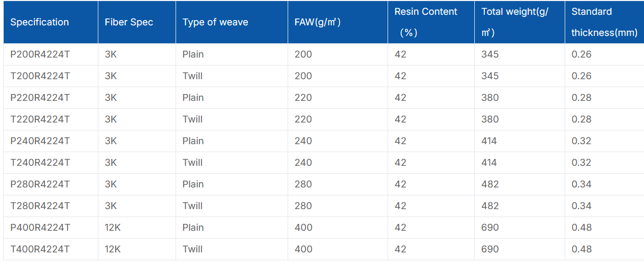Click the Total weight column header
Screen dimensions: 644x273
pos(515,22)
